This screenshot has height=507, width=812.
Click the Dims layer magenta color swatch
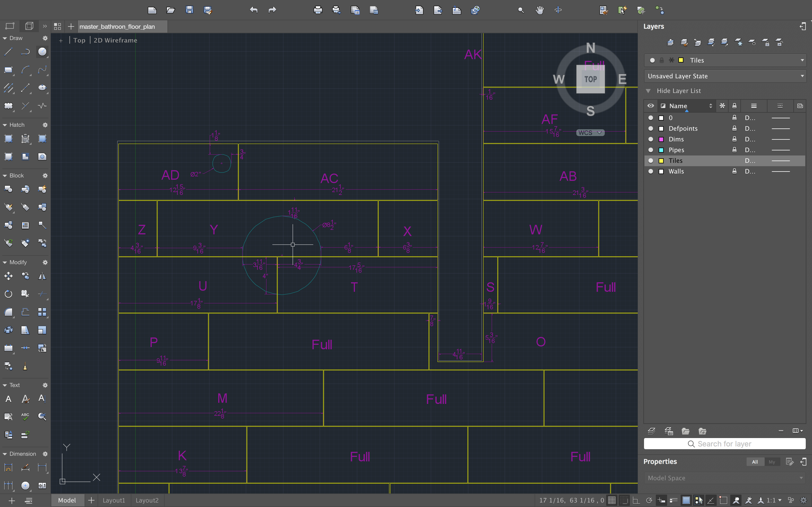[661, 139]
